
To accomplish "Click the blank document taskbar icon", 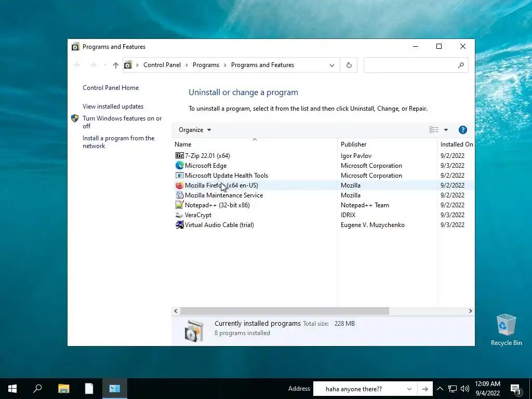I will (x=89, y=389).
